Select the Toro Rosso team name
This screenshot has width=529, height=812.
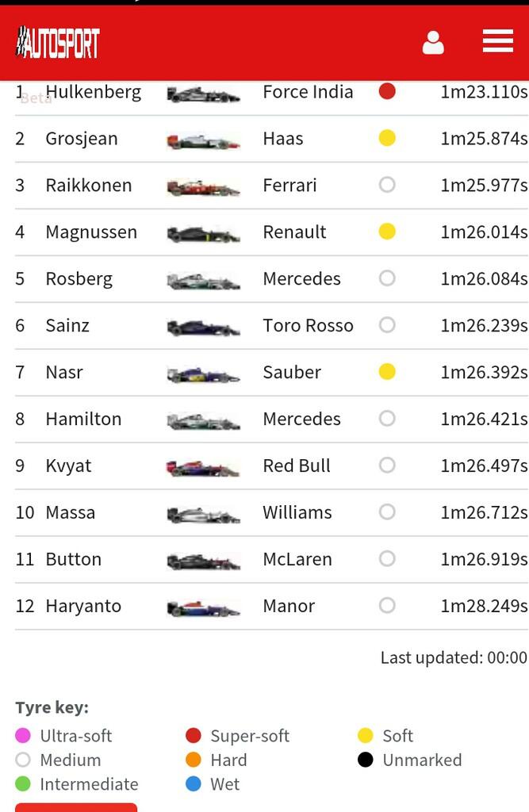(308, 325)
